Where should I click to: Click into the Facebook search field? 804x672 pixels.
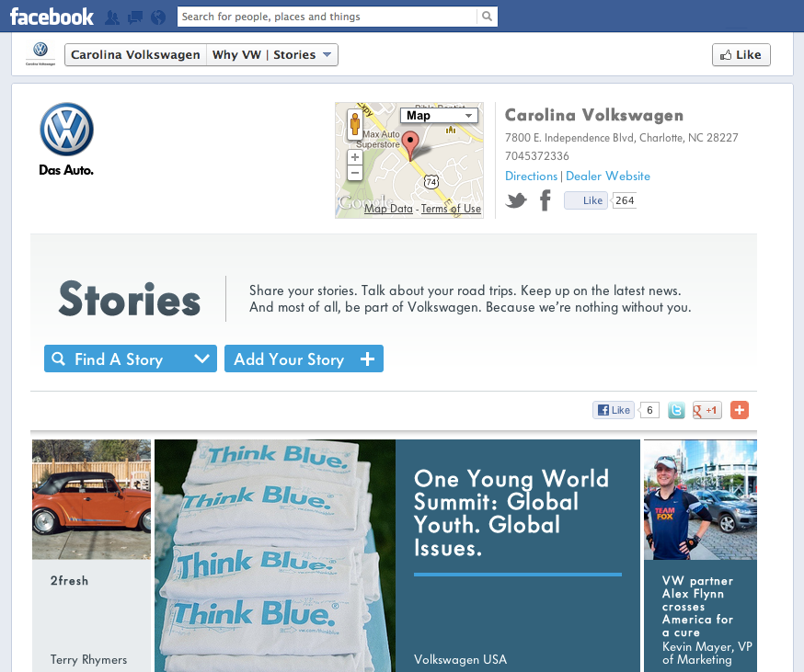pyautogui.click(x=327, y=17)
